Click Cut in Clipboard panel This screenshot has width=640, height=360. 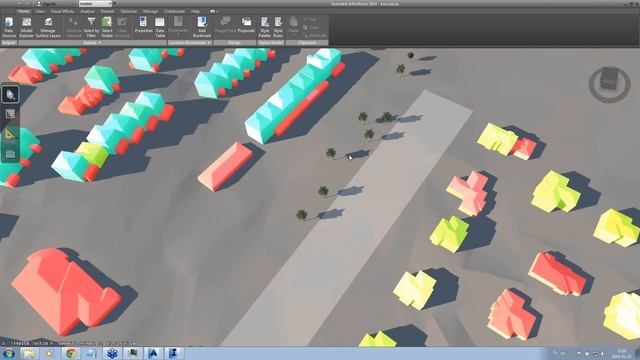pos(310,19)
